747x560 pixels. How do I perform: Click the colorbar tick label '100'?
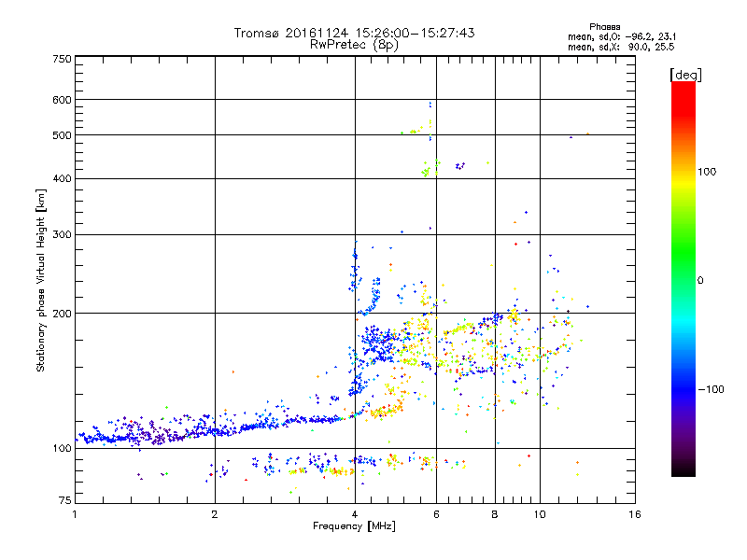[x=707, y=172]
